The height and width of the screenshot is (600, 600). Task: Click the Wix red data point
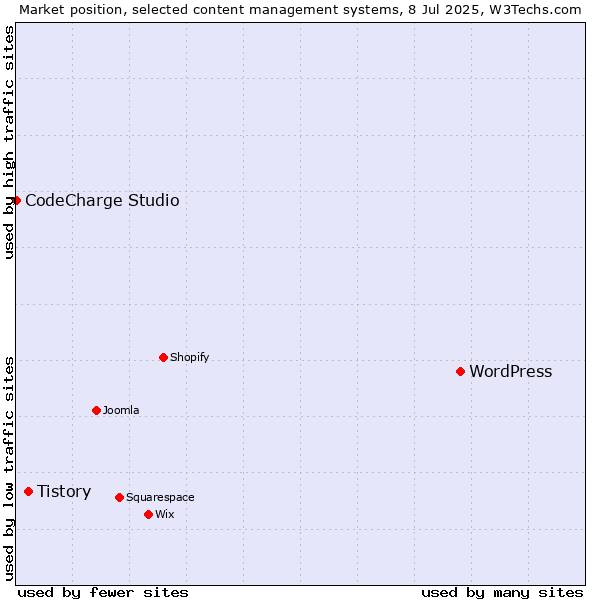click(148, 515)
